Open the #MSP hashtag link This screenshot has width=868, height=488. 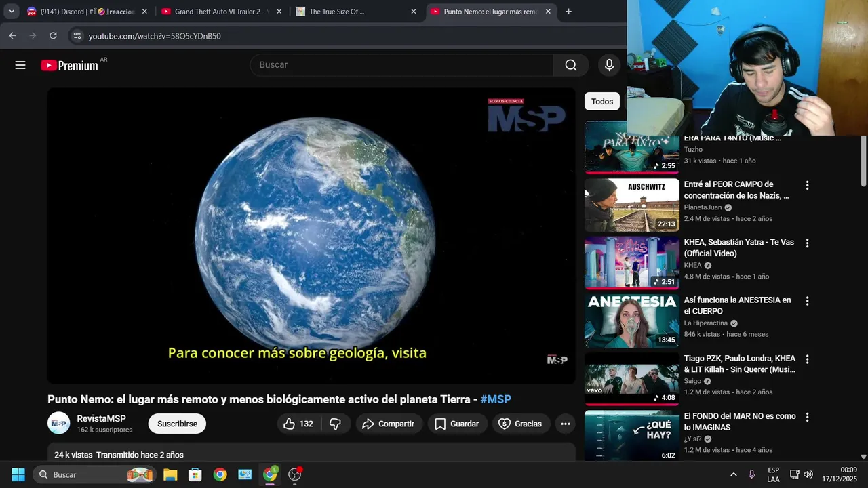click(x=496, y=399)
